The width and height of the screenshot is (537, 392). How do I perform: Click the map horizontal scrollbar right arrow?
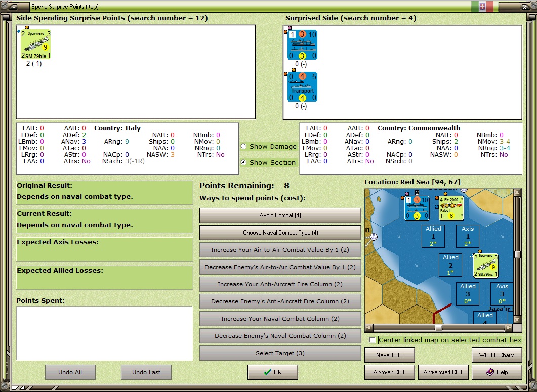click(509, 328)
